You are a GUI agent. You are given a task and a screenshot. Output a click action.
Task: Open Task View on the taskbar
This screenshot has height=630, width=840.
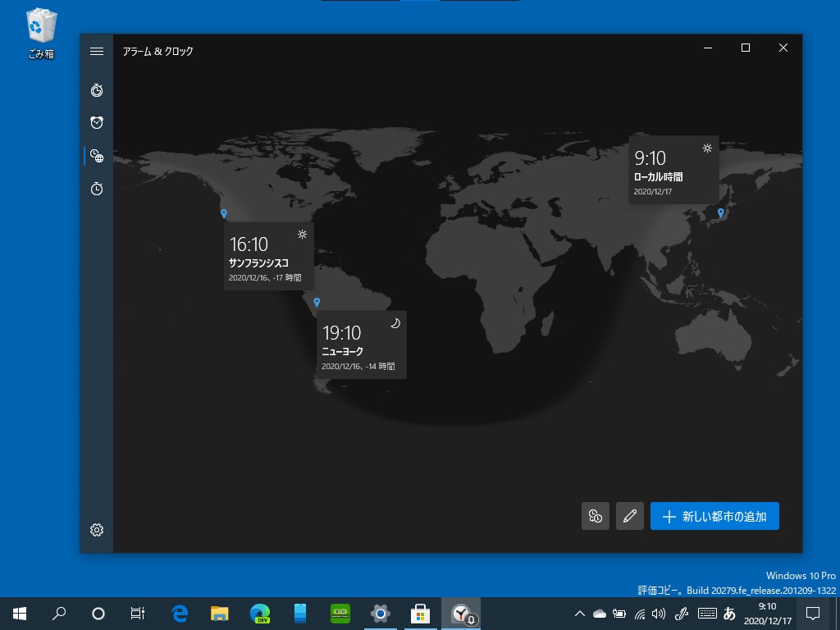(x=138, y=614)
